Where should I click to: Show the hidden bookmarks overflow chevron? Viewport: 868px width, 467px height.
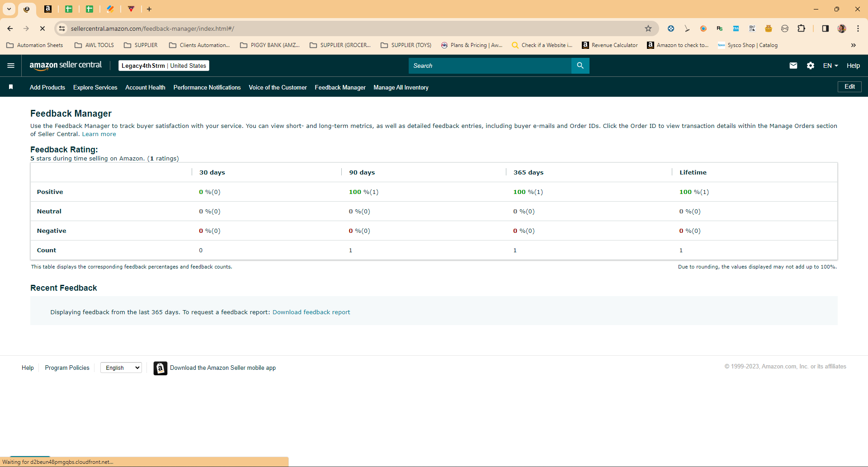pos(854,45)
